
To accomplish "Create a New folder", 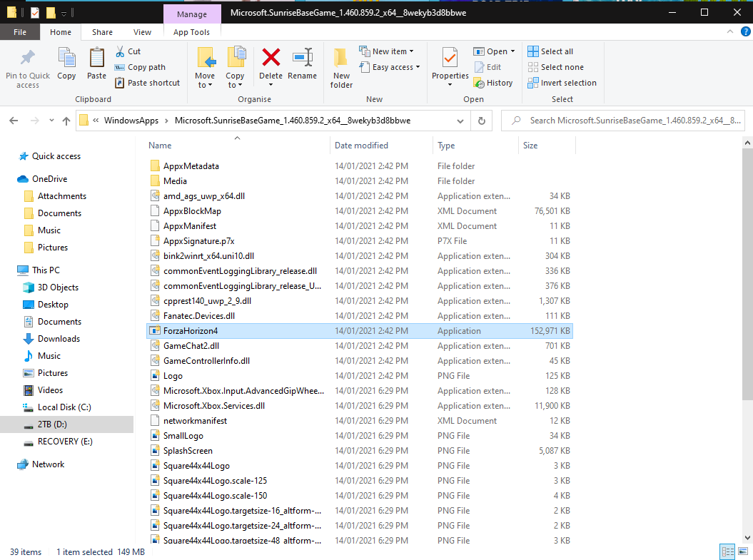I will (341, 68).
